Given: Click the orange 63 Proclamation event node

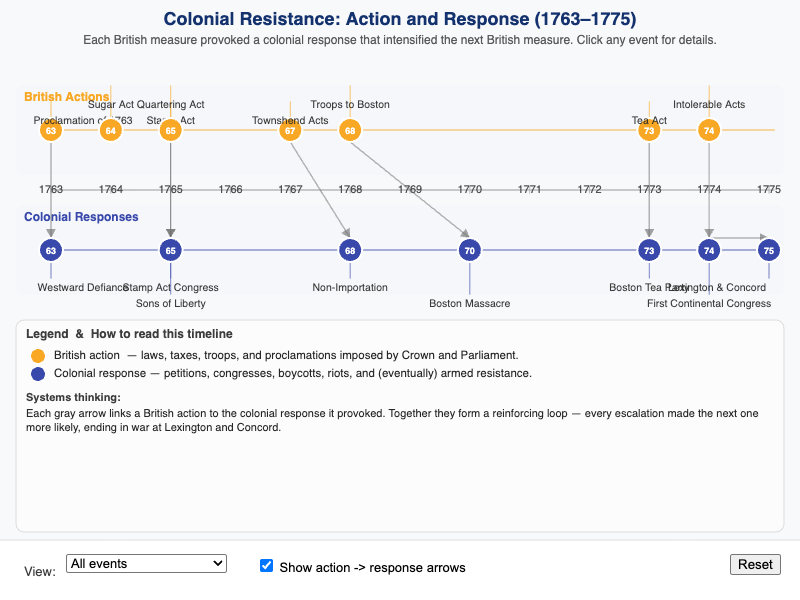Looking at the screenshot, I should coord(51,131).
